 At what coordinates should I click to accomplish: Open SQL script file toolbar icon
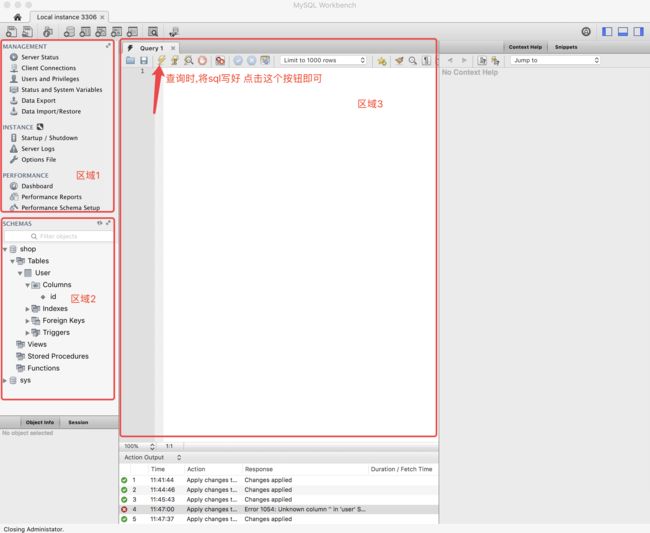pyautogui.click(x=27, y=31)
